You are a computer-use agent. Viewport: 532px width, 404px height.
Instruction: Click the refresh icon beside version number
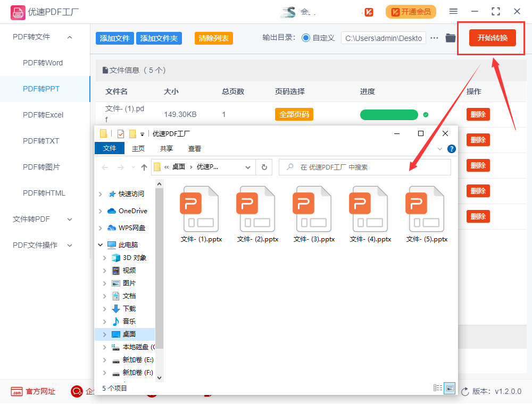pyautogui.click(x=465, y=391)
